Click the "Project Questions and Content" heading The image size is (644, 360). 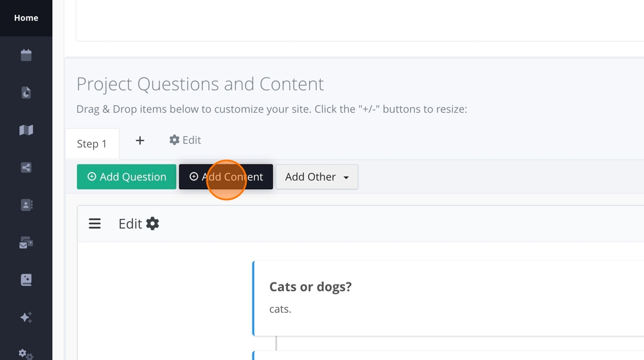pos(200,84)
